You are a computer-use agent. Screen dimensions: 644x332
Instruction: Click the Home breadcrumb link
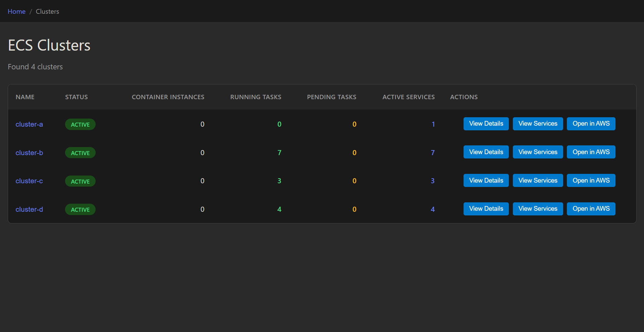(x=16, y=11)
